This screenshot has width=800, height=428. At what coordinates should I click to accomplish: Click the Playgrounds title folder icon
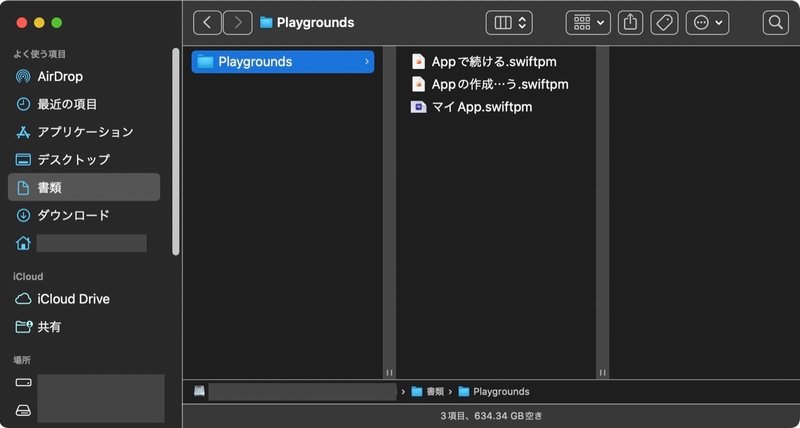266,22
